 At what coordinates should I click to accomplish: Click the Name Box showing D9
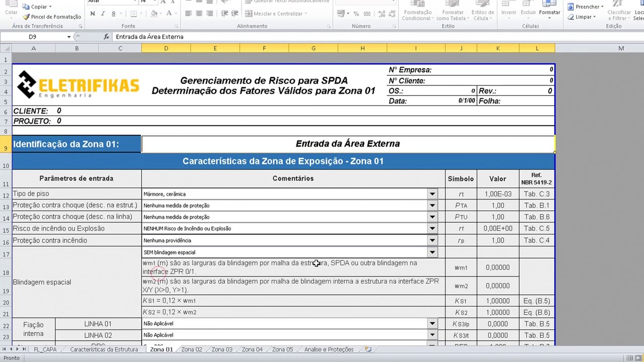coord(33,37)
